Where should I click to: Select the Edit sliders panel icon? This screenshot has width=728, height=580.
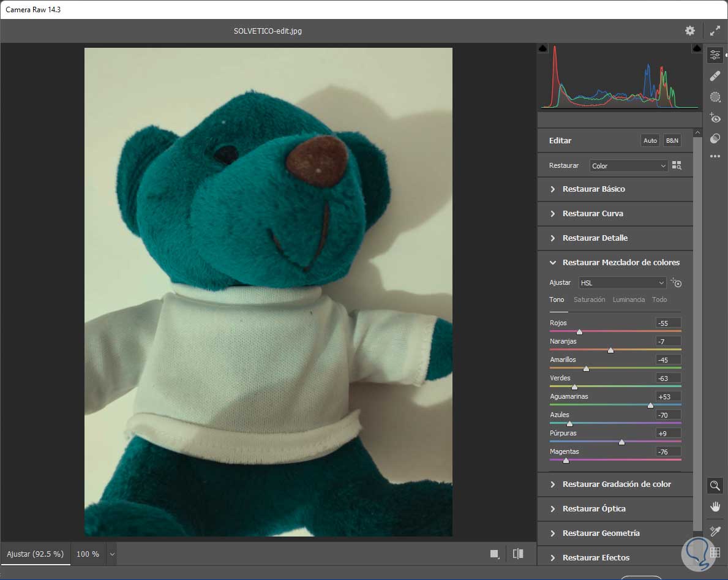click(x=715, y=55)
